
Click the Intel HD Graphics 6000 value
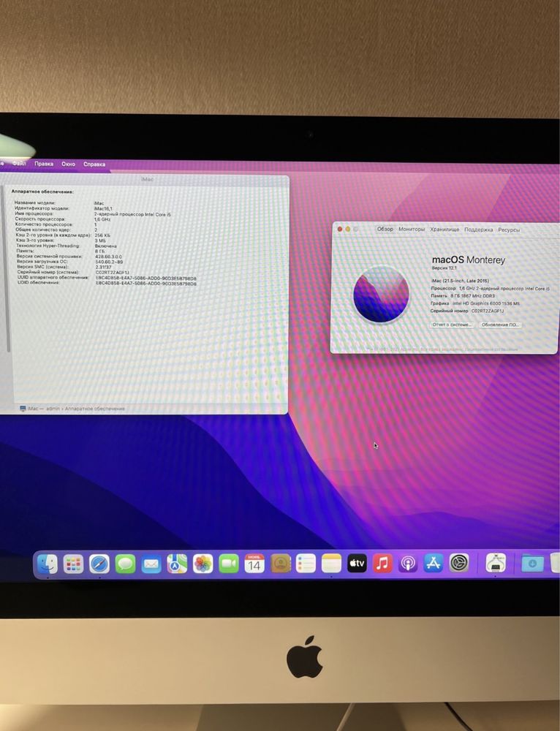[x=486, y=303]
